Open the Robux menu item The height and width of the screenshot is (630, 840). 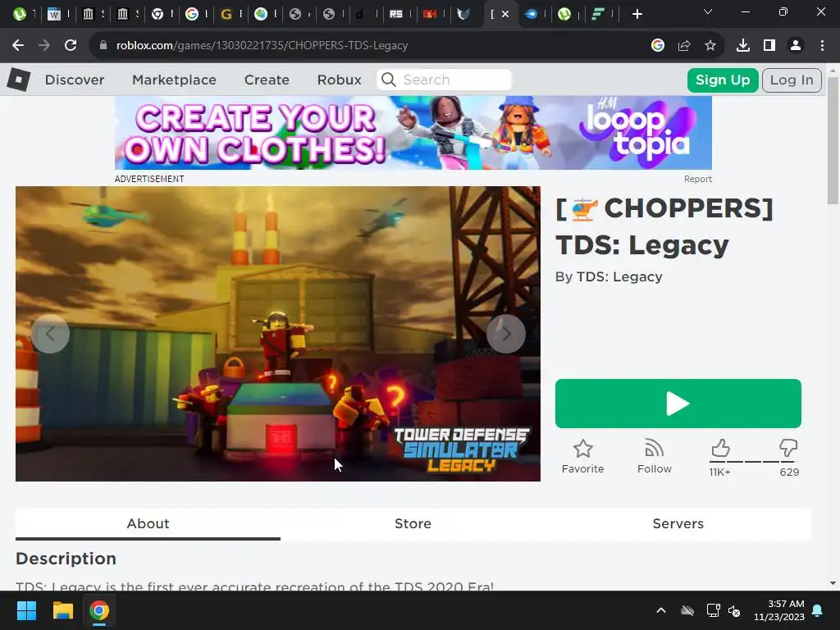point(339,80)
